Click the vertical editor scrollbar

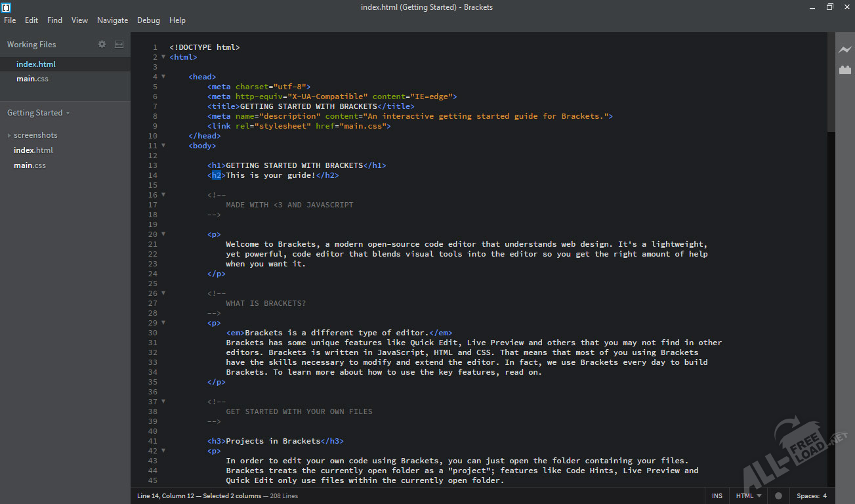point(831,82)
